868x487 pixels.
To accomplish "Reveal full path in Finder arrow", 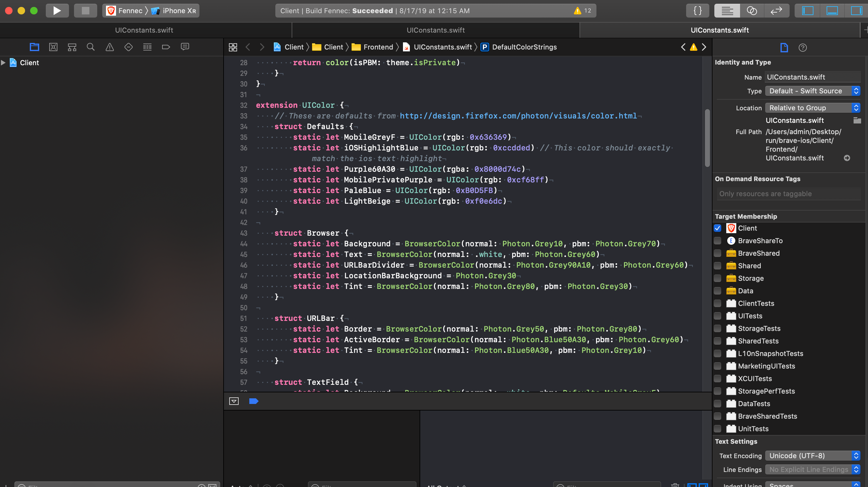I will tap(847, 158).
